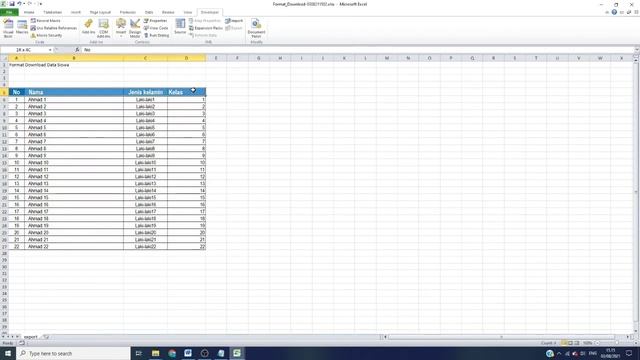The height and width of the screenshot is (360, 640).
Task: Open the Document Panel
Action: (256, 28)
